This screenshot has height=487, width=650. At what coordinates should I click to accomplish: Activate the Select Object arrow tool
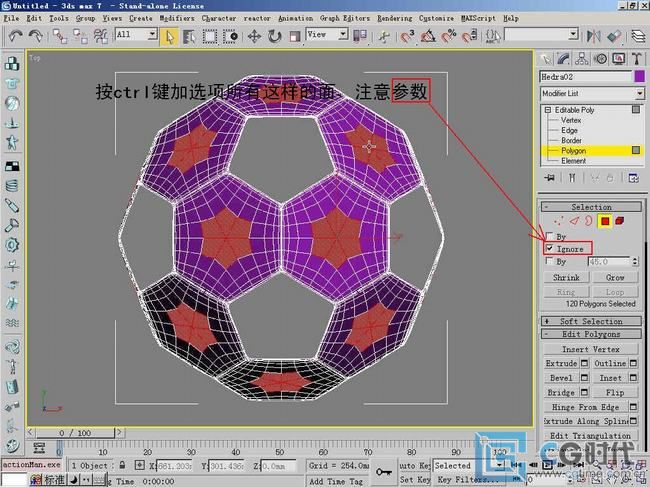coord(169,37)
